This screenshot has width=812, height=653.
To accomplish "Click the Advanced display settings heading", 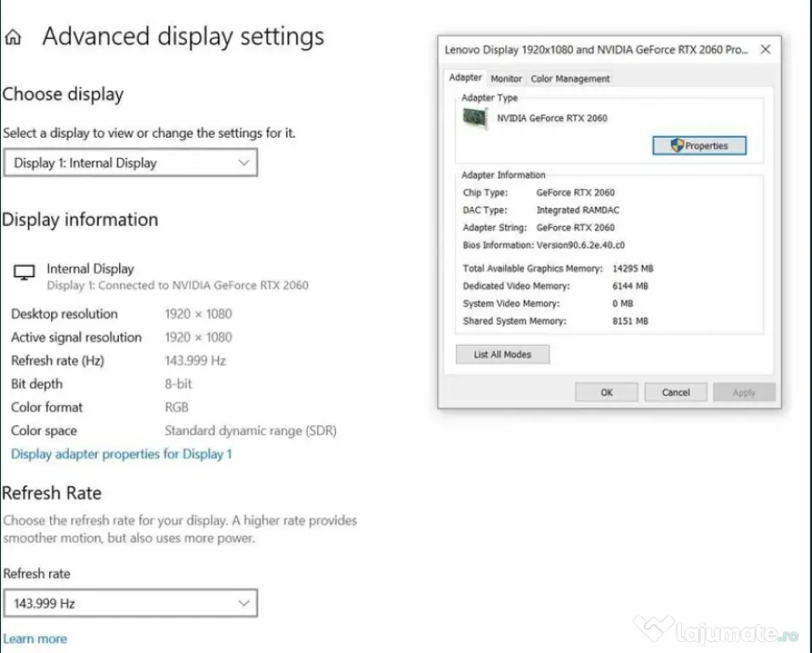I will 184,37.
